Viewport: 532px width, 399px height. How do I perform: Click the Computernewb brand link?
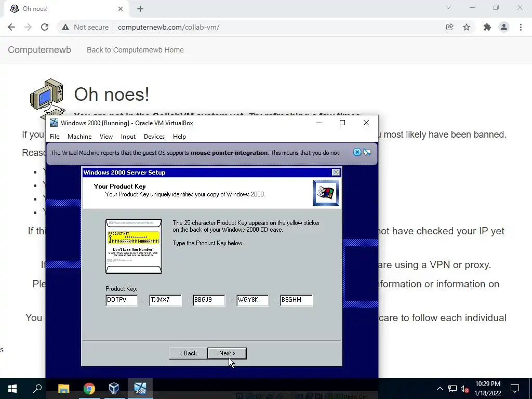coord(39,50)
